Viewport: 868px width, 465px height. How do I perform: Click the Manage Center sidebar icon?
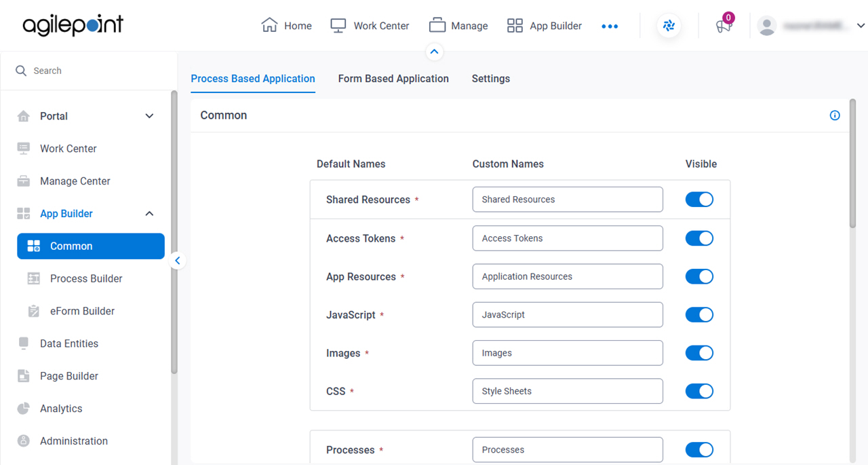pyautogui.click(x=24, y=181)
